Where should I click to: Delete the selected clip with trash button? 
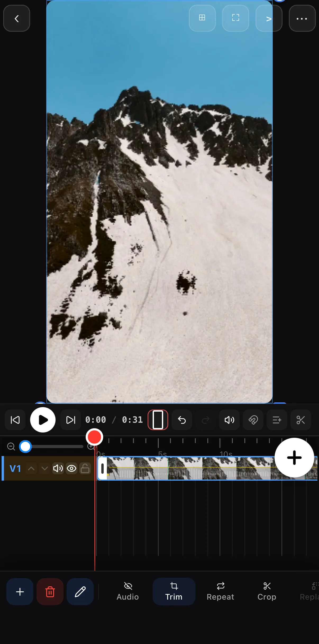(50, 592)
